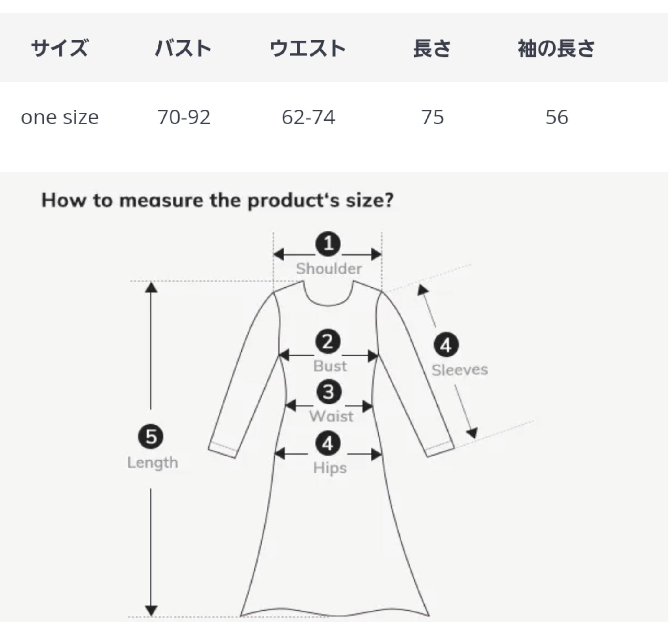Image resolution: width=672 pixels, height=622 pixels.
Task: Select the サイズ column header
Action: pos(60,48)
